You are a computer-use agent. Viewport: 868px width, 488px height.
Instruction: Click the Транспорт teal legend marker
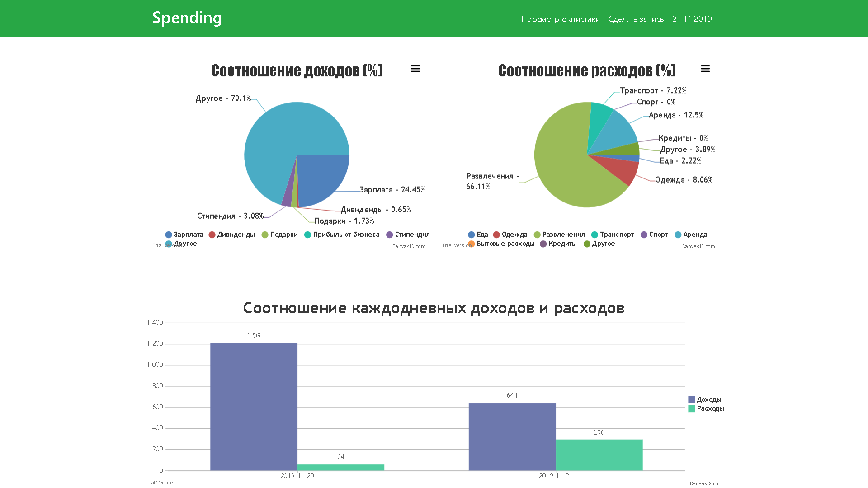[595, 235]
